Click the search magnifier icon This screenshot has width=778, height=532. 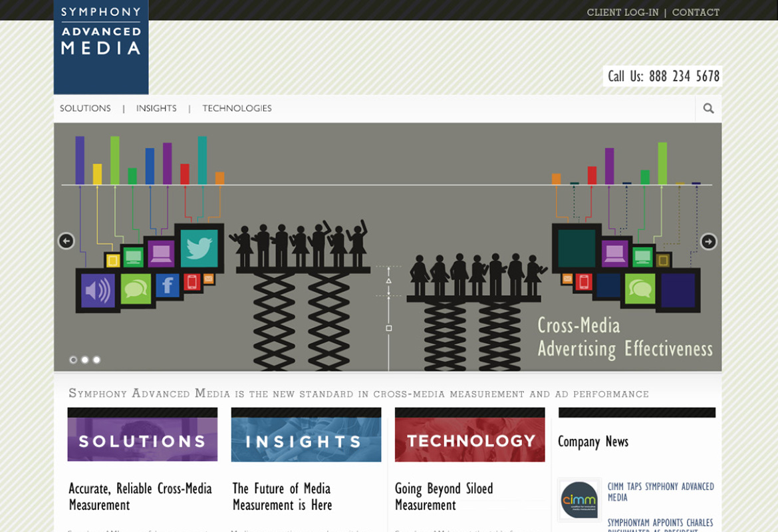coord(709,108)
